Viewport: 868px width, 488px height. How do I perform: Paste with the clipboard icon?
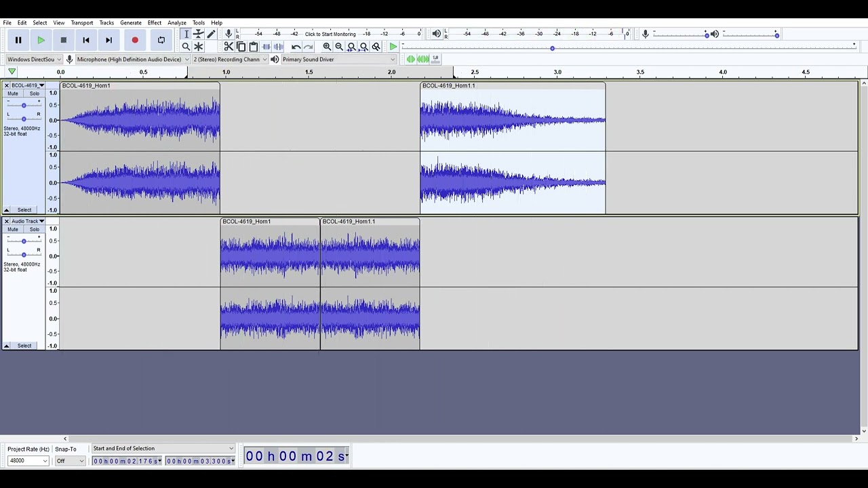pos(253,47)
